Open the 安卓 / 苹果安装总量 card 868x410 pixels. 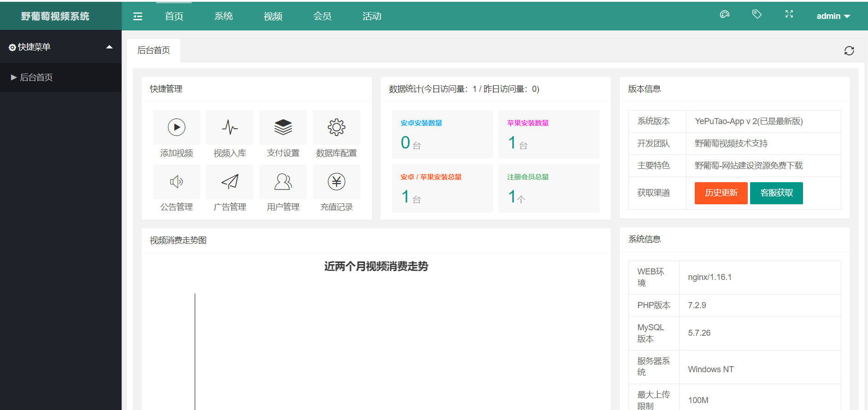[442, 188]
